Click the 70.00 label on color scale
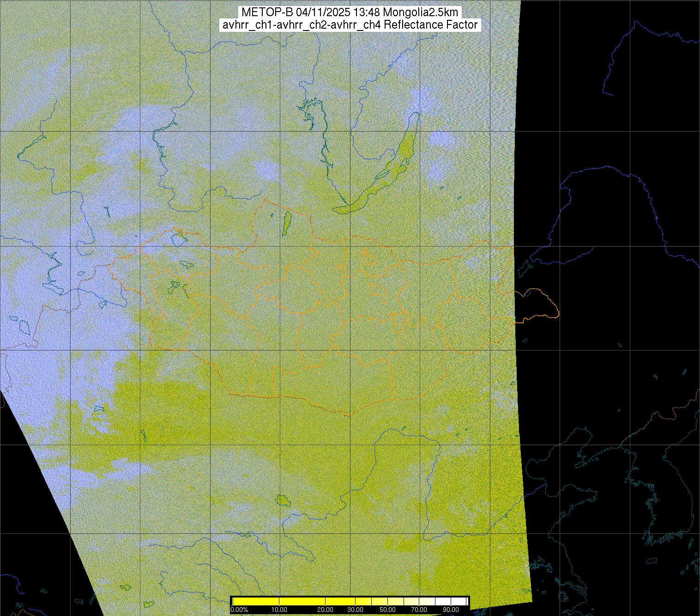This screenshot has height=616, width=700. (418, 610)
